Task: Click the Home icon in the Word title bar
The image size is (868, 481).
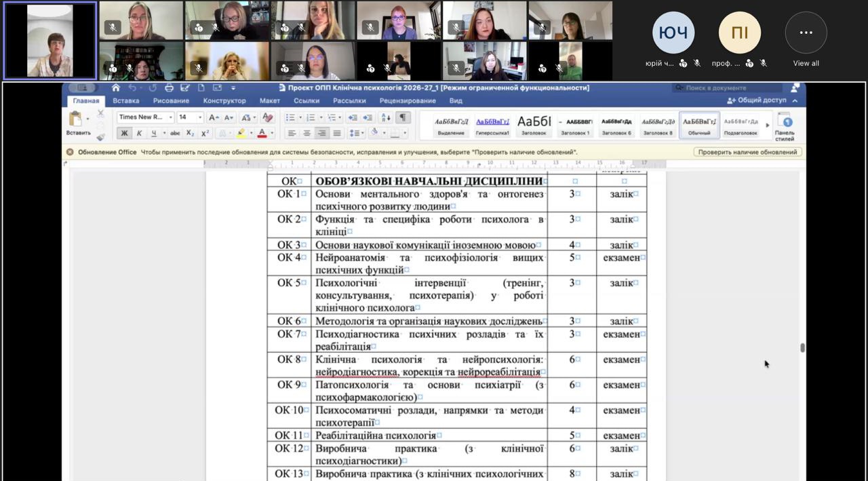Action: 116,88
